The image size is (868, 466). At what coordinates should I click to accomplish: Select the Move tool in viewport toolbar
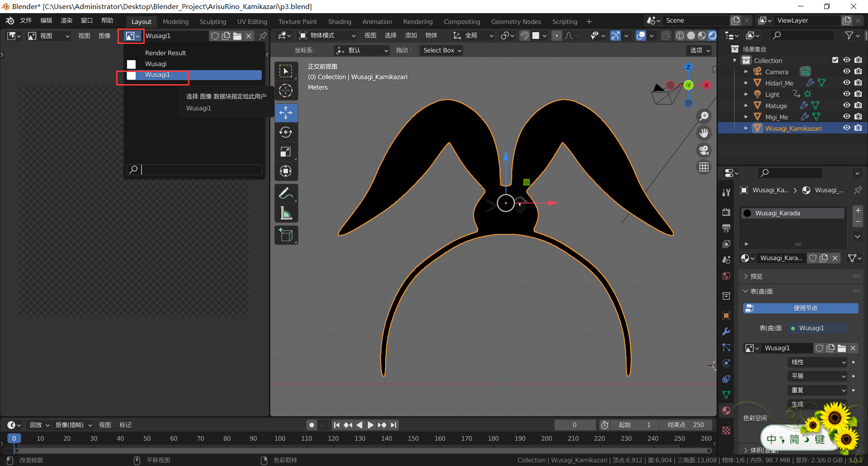[286, 113]
